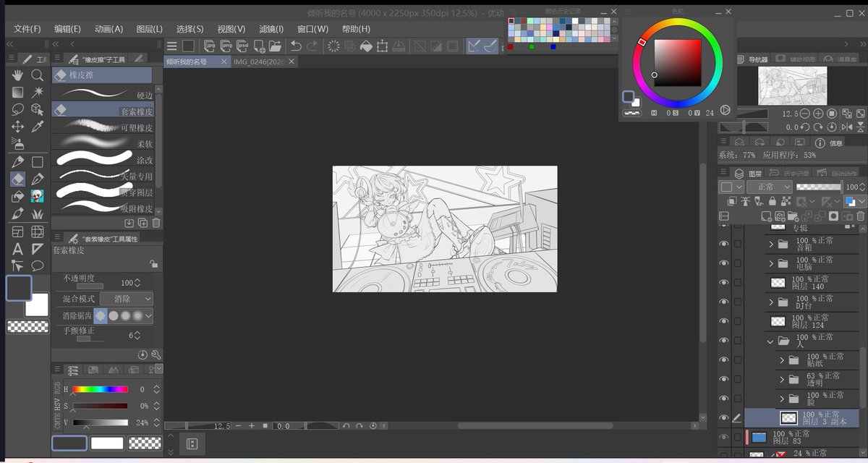868x463 pixels.
Task: Hide 图层 140 layer
Action: click(724, 283)
